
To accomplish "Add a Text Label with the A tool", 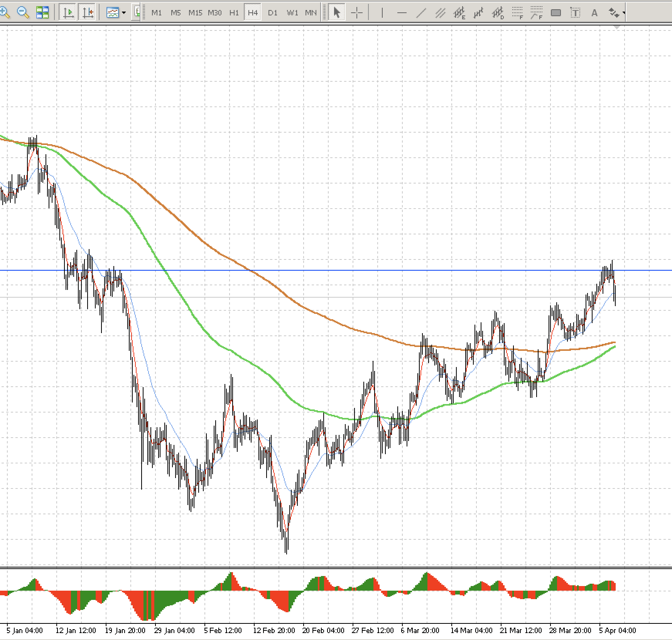I will [x=594, y=13].
